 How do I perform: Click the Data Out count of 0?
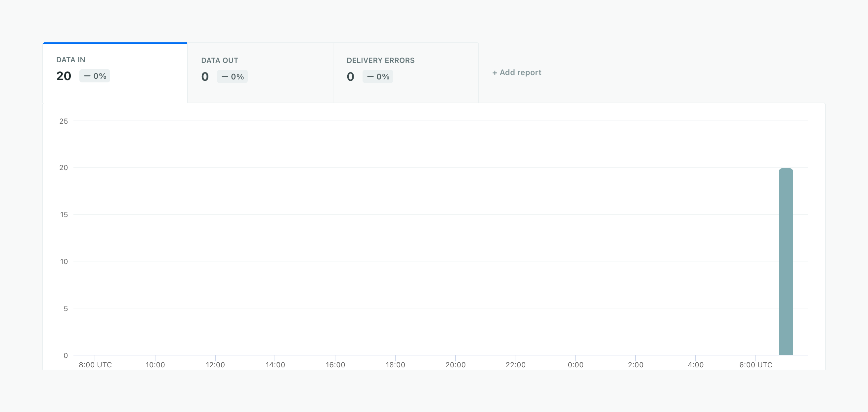pos(205,76)
